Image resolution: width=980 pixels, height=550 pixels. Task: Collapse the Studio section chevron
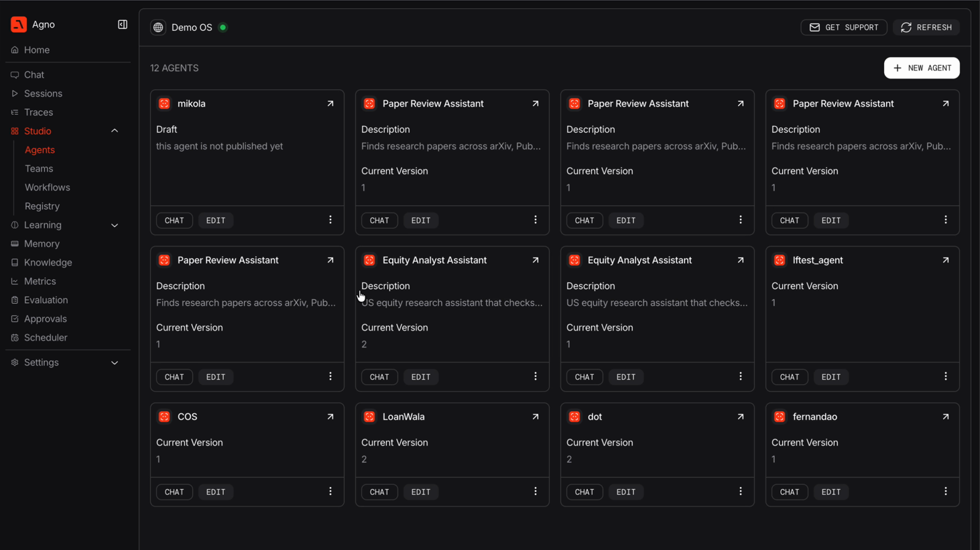[x=115, y=131]
